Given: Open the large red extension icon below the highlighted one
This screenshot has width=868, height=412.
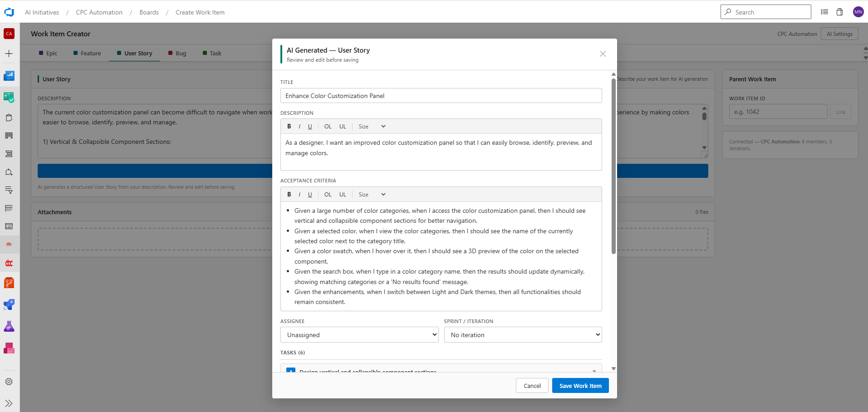Looking at the screenshot, I should pyautogui.click(x=9, y=263).
